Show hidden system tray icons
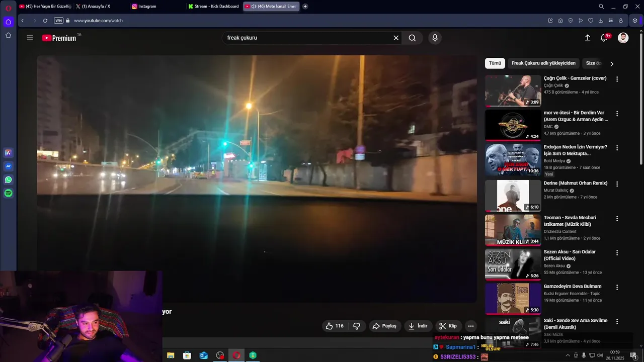This screenshot has width=644, height=362. [x=568, y=355]
